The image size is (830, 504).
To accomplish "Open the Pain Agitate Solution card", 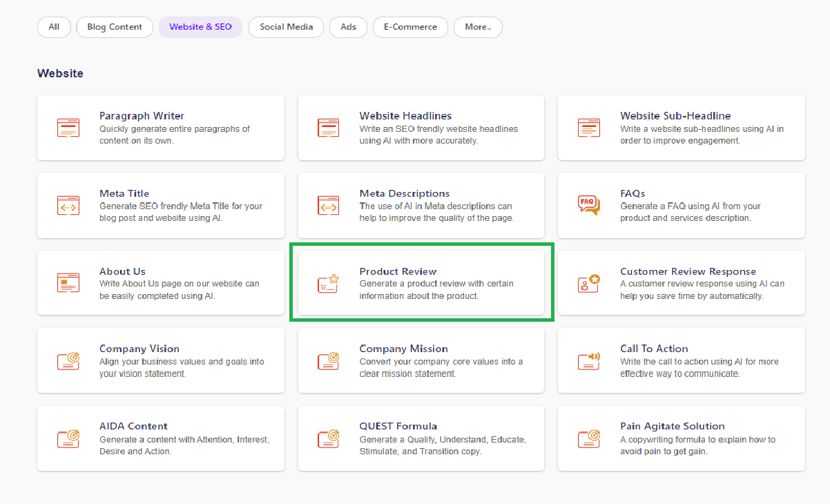I will [x=681, y=438].
